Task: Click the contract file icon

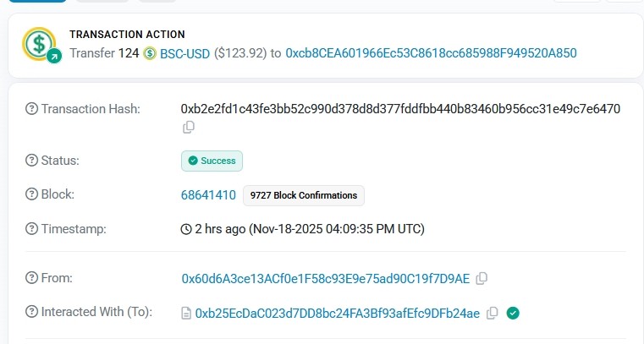Action: pos(186,314)
